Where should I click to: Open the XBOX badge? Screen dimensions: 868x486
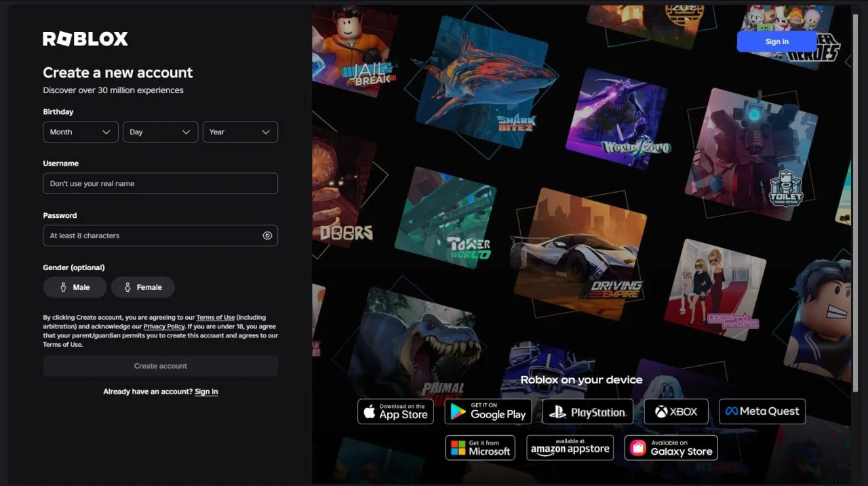click(x=676, y=411)
